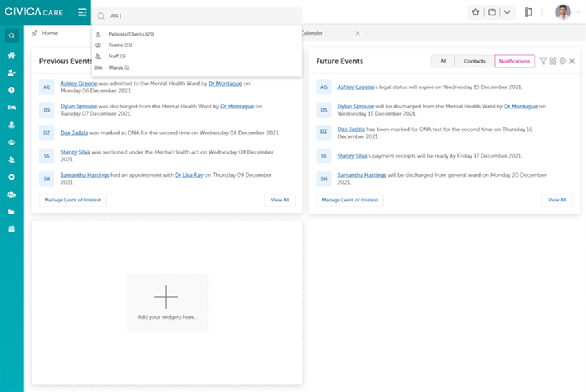The width and height of the screenshot is (586, 392).
Task: Open Dax Jadzia link in Previous Events
Action: pyautogui.click(x=74, y=132)
